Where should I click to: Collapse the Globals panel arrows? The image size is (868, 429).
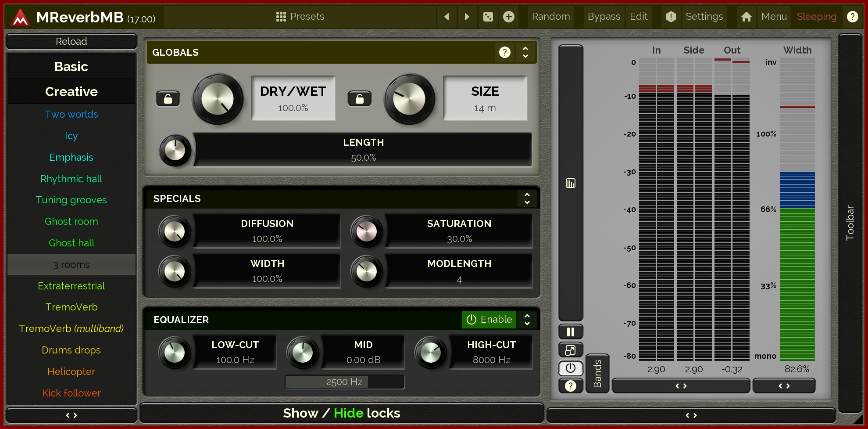(525, 52)
